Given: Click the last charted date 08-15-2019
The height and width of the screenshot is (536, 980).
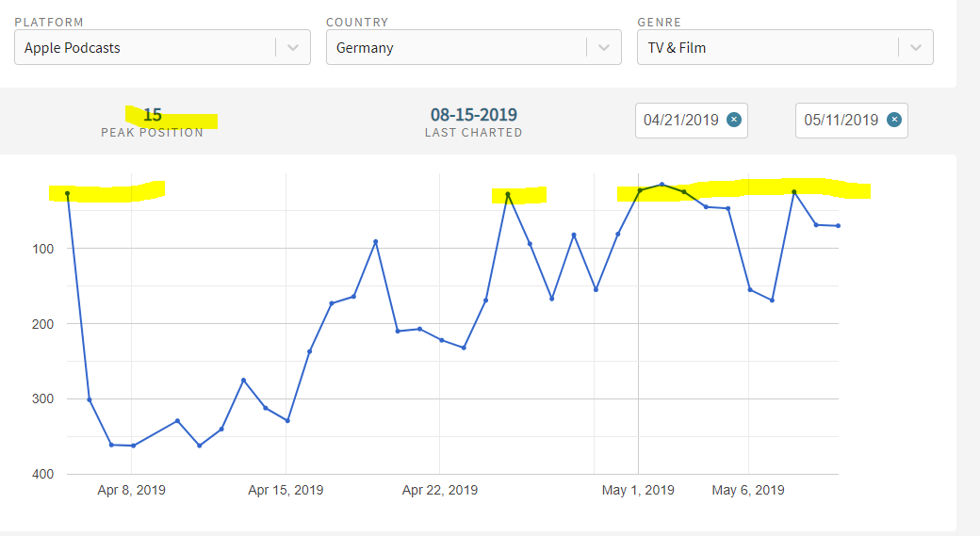Looking at the screenshot, I should click(474, 115).
